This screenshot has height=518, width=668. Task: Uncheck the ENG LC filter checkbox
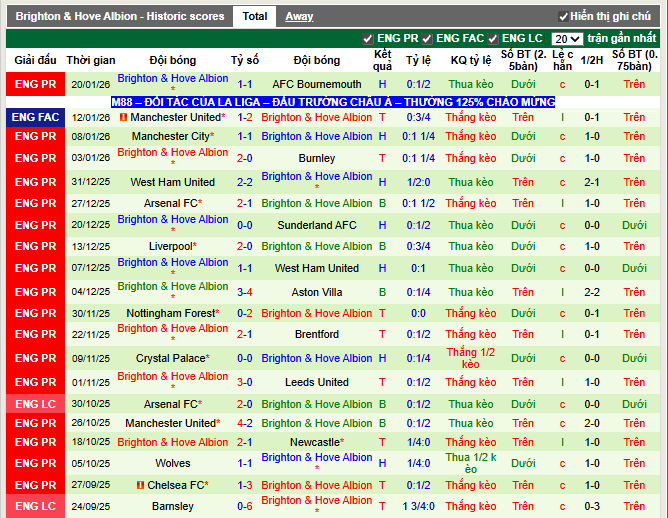[x=493, y=39]
